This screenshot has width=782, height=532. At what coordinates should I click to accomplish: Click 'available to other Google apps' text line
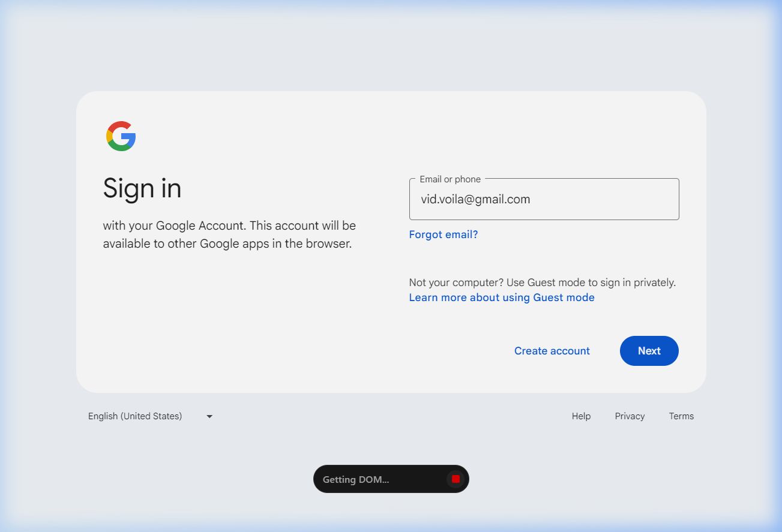click(x=227, y=244)
